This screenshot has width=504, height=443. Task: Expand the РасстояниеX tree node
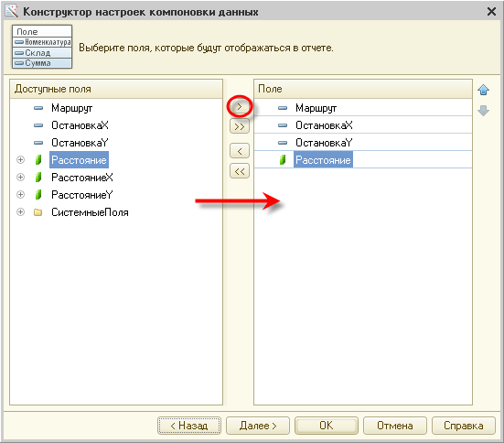click(20, 178)
